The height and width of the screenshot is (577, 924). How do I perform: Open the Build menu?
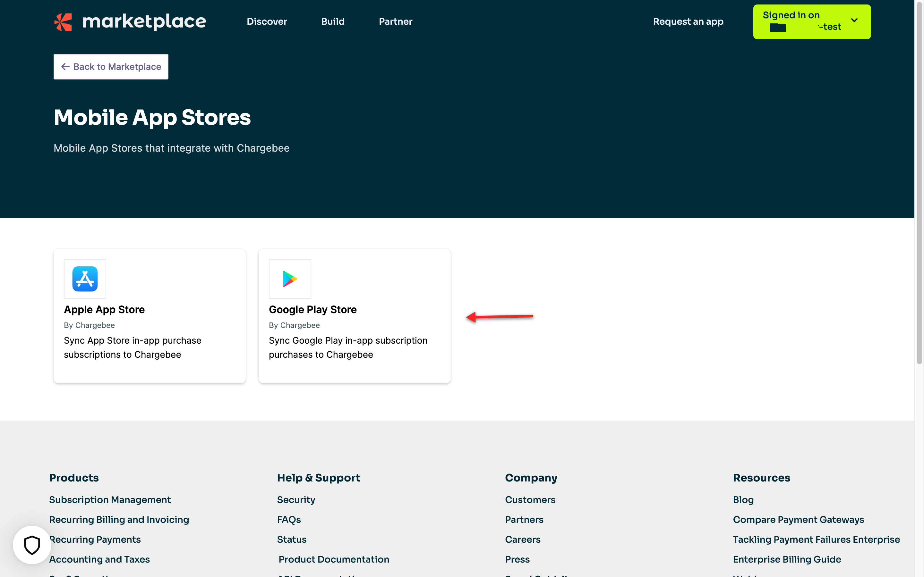333,22
